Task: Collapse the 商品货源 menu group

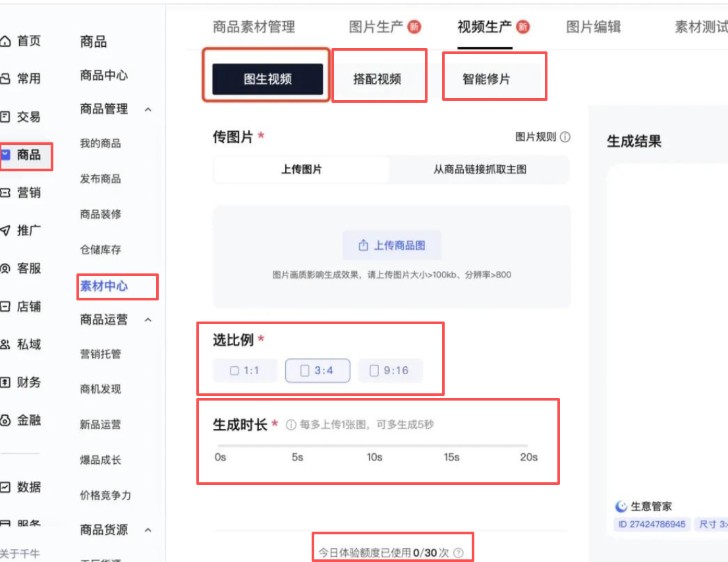Action: (x=148, y=530)
